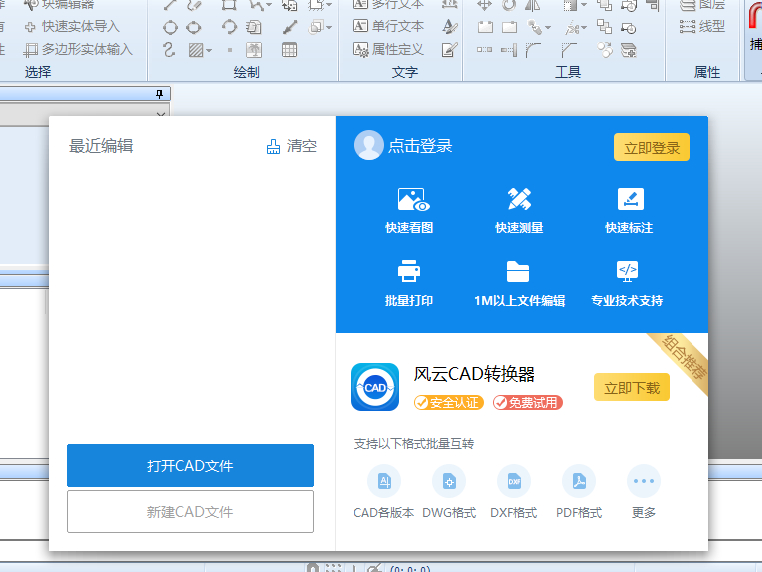Click the convert circles tool icon
762x572 pixels.
pyautogui.click(x=605, y=50)
